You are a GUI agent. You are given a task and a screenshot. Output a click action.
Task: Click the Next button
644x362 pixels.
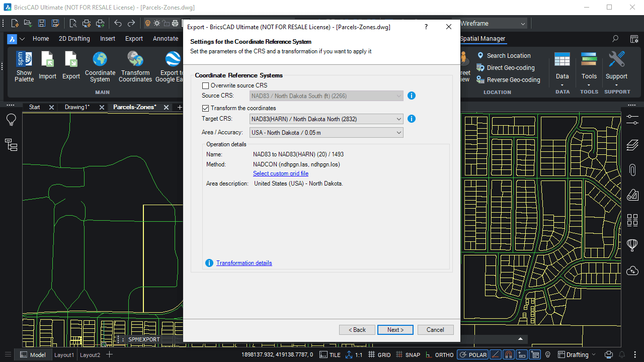point(395,330)
